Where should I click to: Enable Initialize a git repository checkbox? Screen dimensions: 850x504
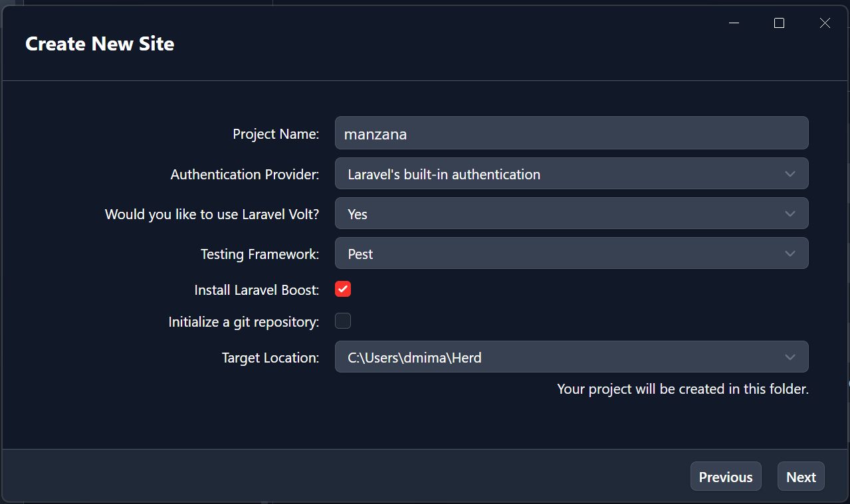(x=343, y=321)
